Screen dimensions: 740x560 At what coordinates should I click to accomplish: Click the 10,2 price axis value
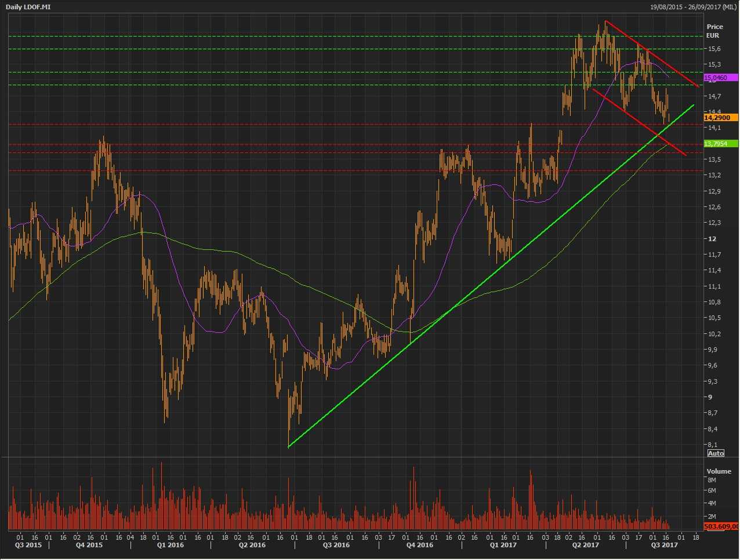[x=714, y=334]
